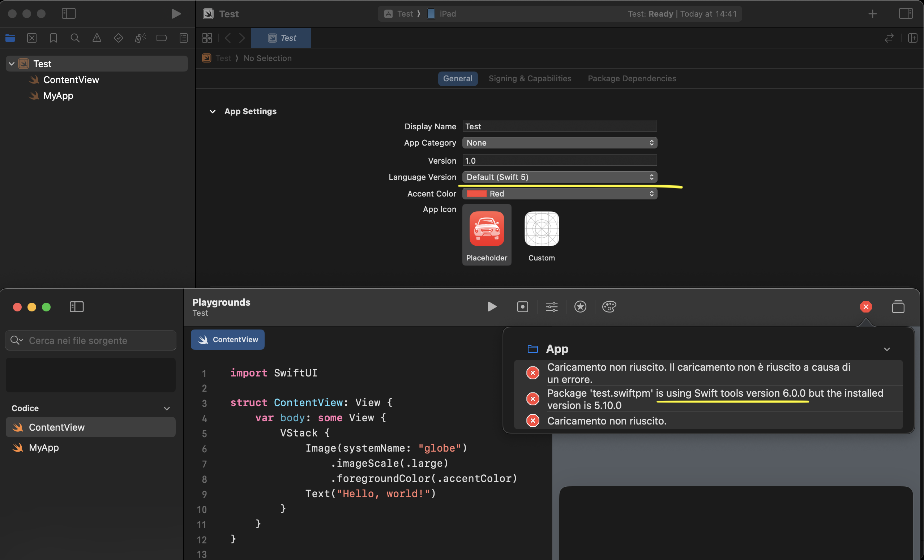924x560 pixels.
Task: Click Test breadcrumb in Xcode jump bar
Action: point(223,58)
